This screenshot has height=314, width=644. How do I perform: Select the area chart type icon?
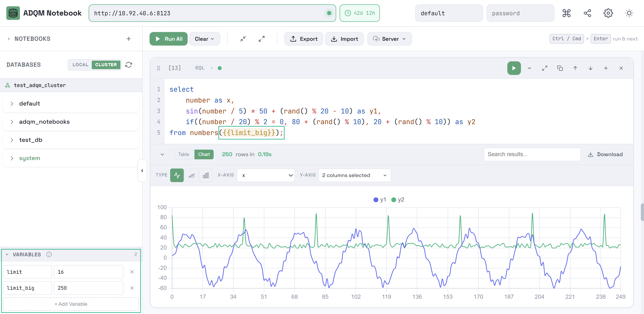click(192, 175)
